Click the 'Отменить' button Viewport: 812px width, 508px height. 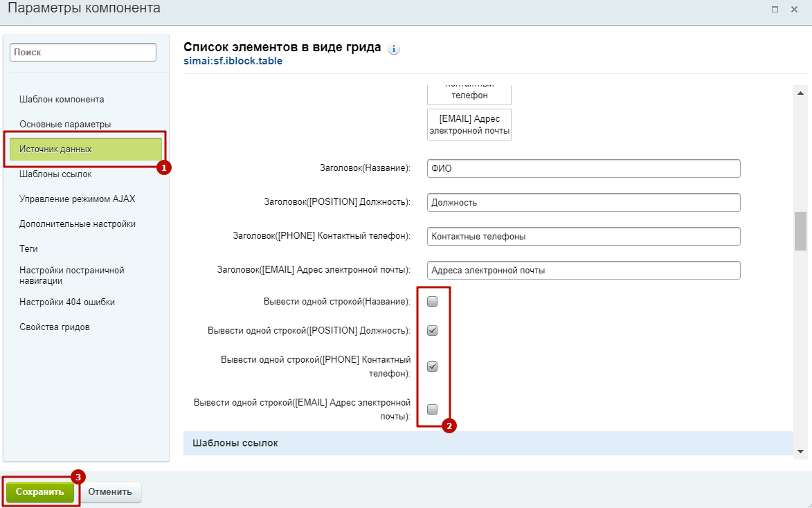coord(110,492)
